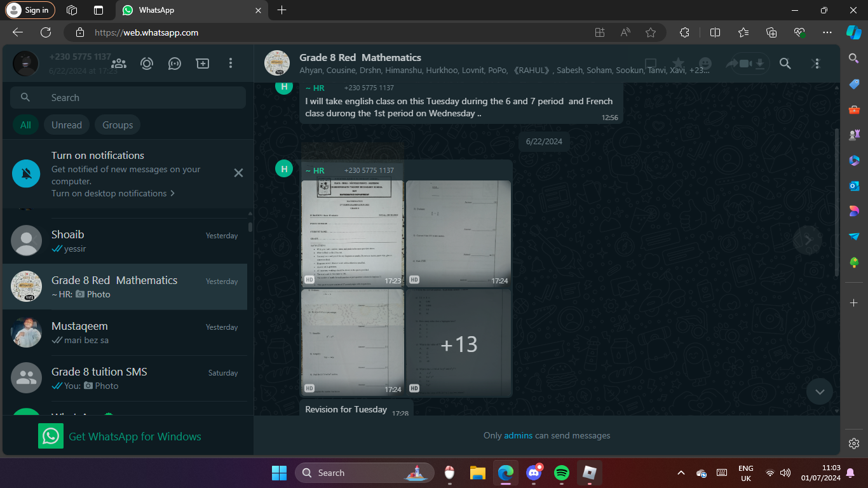868x488 pixels.
Task: Click the Read aloud icon in address bar
Action: (625, 32)
